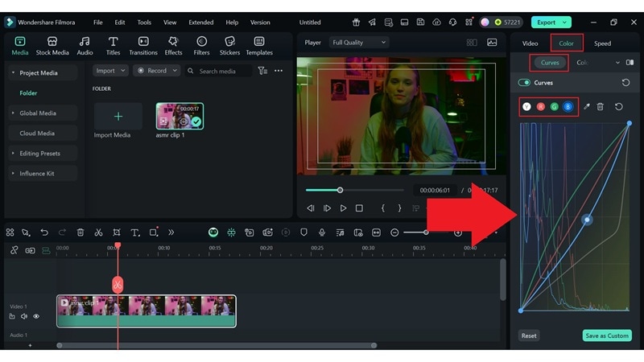Play the preview video

pos(343,208)
